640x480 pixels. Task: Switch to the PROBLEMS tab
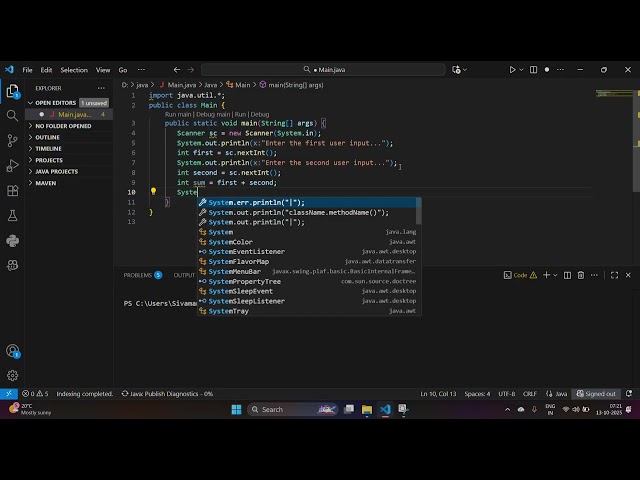tap(138, 275)
